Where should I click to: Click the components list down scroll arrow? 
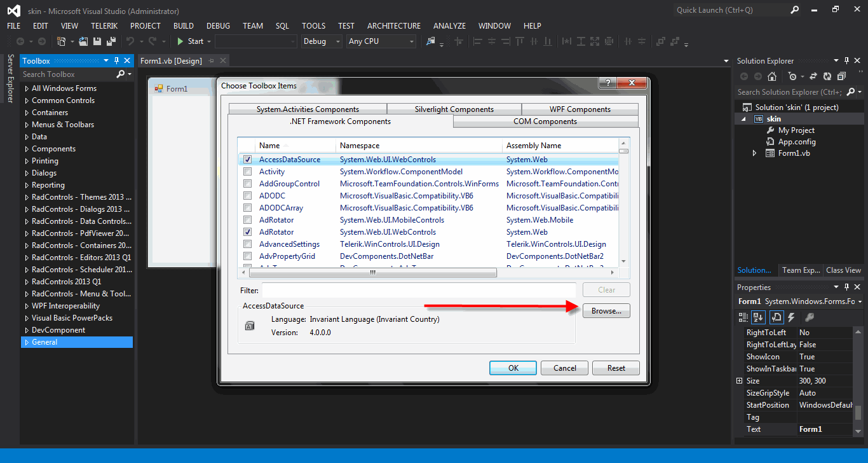623,261
